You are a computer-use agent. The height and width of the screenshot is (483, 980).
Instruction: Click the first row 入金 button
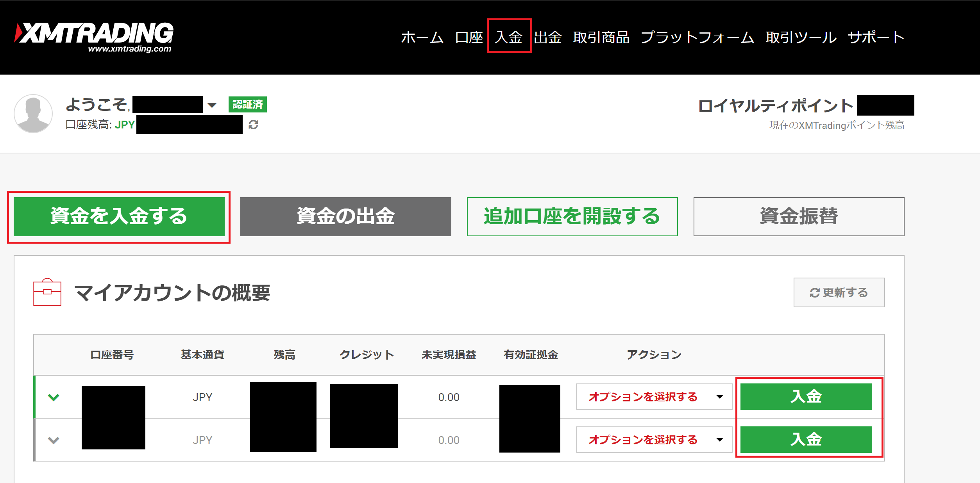coord(806,397)
